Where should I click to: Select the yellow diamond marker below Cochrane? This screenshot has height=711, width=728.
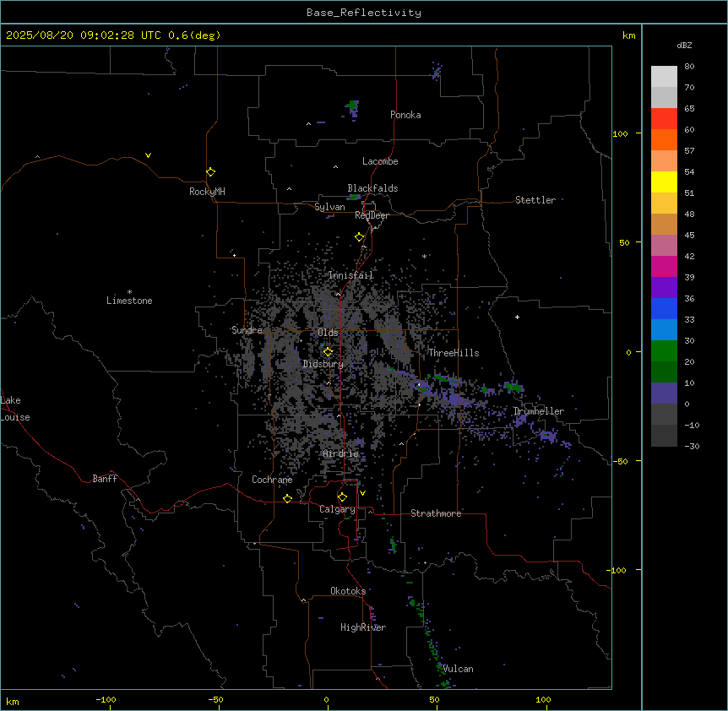pos(287,498)
